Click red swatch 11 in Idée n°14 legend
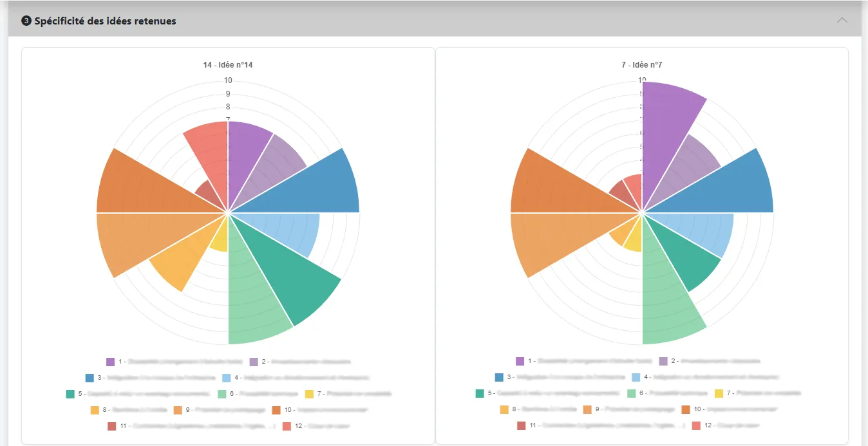This screenshot has width=868, height=446. (x=112, y=425)
